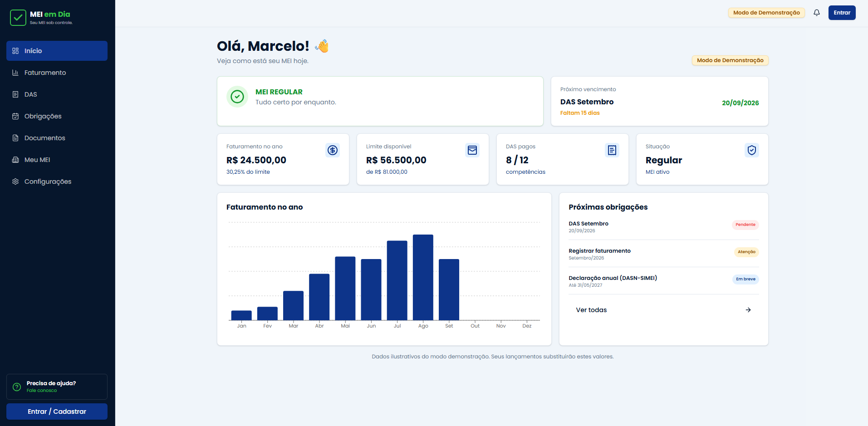The height and width of the screenshot is (426, 868).
Task: Click the Faltam 15 dias text
Action: tap(580, 113)
